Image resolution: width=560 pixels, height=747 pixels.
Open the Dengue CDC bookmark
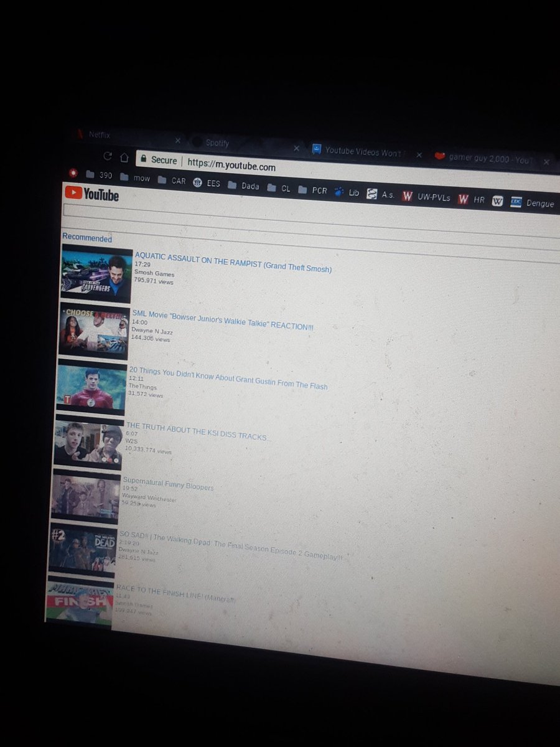pos(532,203)
